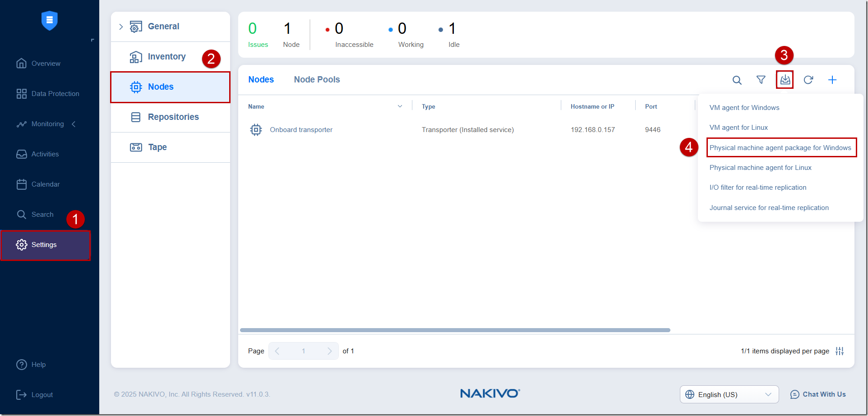Click the Onboard transporter chip icon

[256, 130]
